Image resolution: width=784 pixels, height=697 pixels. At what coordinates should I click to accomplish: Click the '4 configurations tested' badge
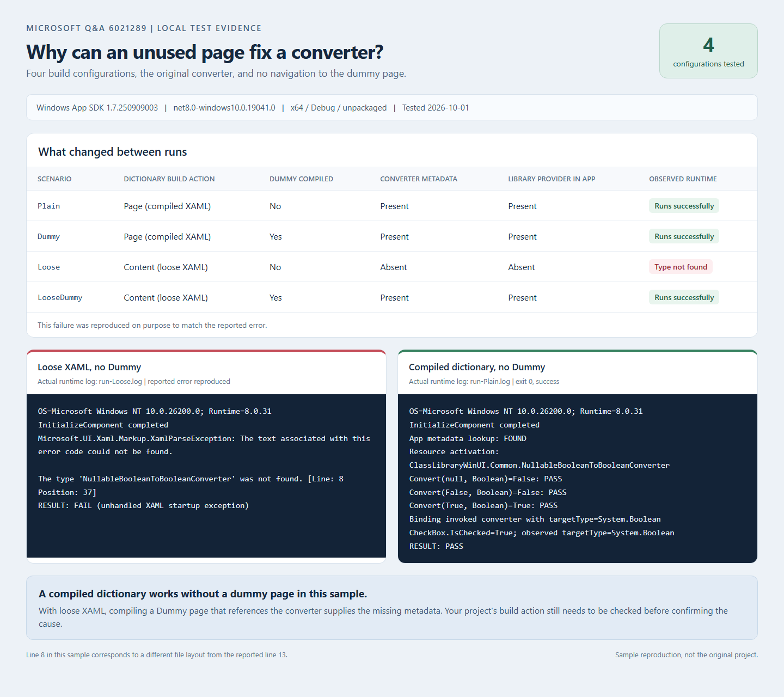(708, 51)
